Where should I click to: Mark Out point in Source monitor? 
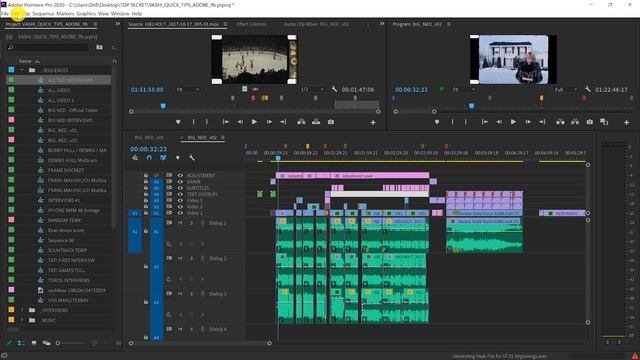(x=207, y=122)
